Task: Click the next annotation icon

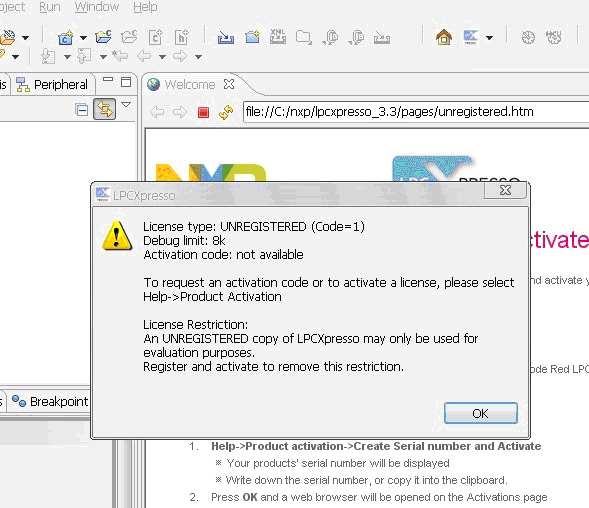Action: [x=48, y=56]
